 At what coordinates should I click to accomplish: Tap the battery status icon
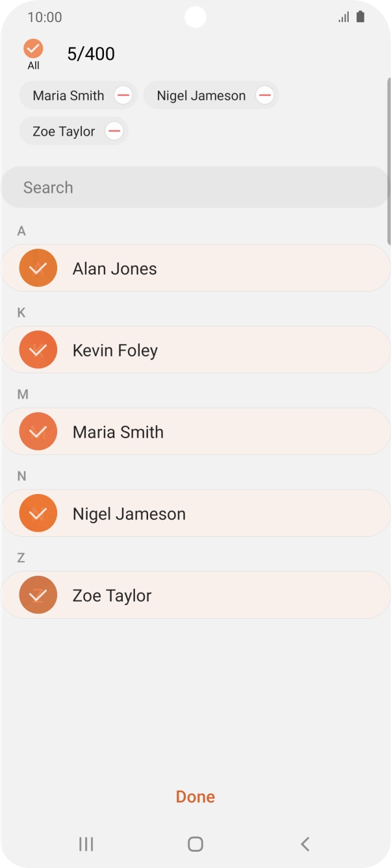coord(360,18)
